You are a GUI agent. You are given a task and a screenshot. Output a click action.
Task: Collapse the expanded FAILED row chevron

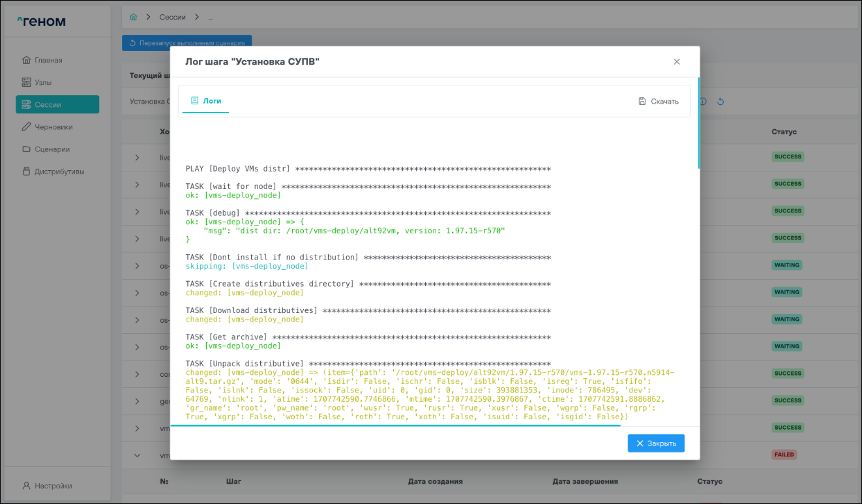click(137, 455)
